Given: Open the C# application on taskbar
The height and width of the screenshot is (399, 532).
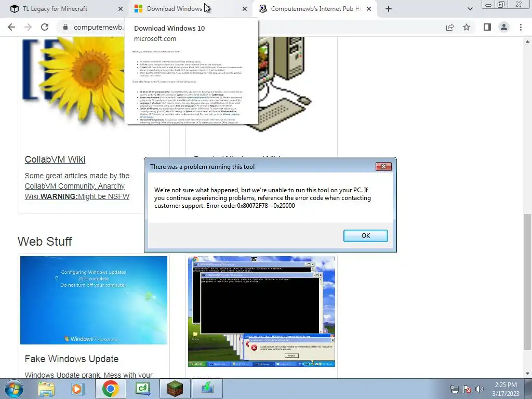Looking at the screenshot, I should pos(142,389).
